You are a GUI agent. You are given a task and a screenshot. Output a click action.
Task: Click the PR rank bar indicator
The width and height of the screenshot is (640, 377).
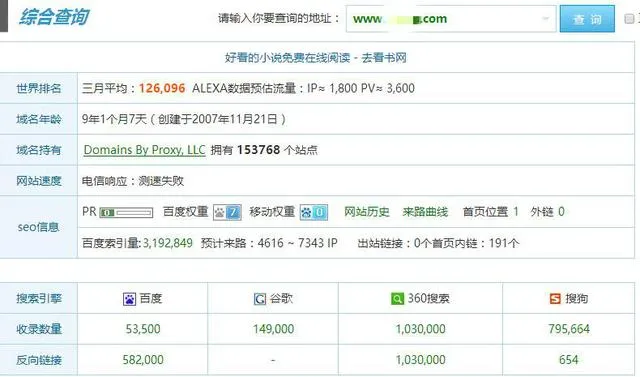point(126,213)
